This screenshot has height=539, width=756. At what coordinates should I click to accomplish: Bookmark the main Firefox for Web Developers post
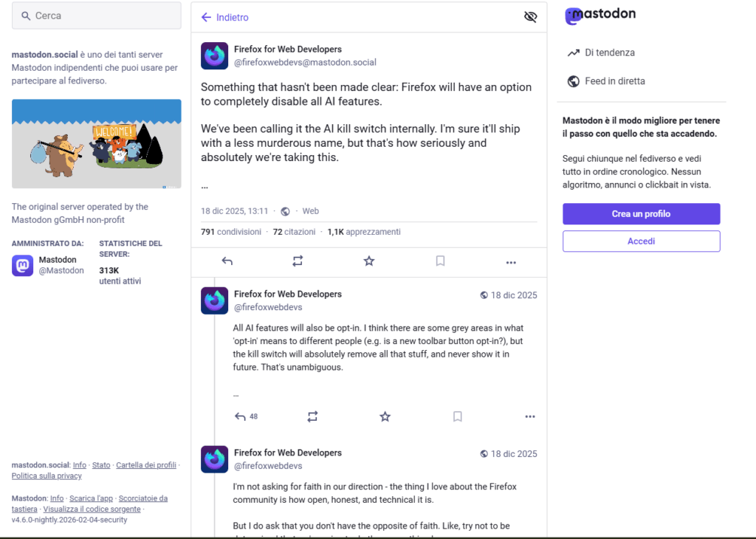[x=440, y=261]
